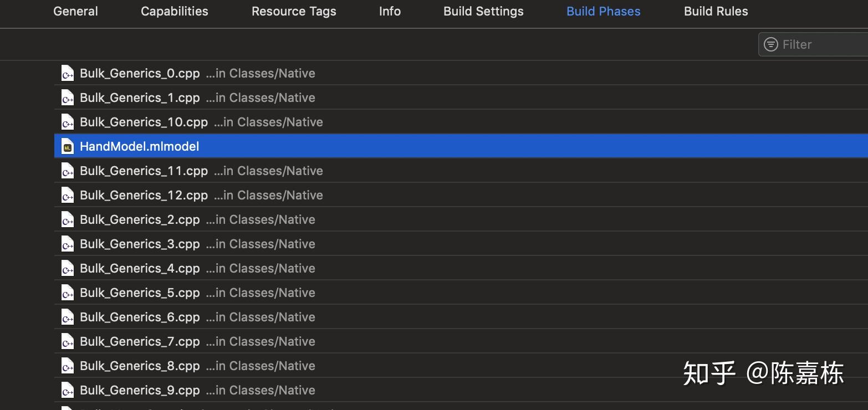This screenshot has height=410, width=868.
Task: Click the filter icon in the search field
Action: 770,44
